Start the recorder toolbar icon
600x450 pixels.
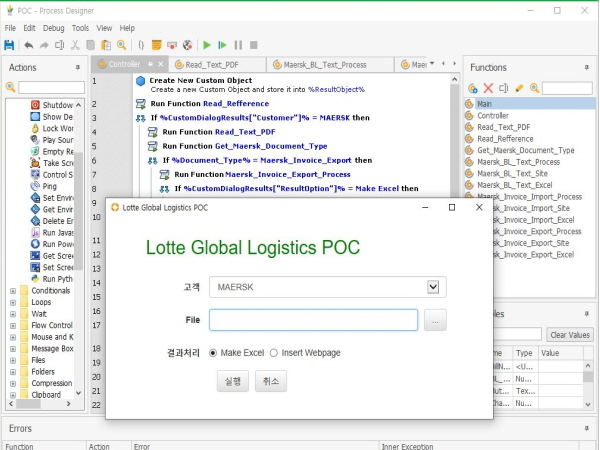coord(172,45)
